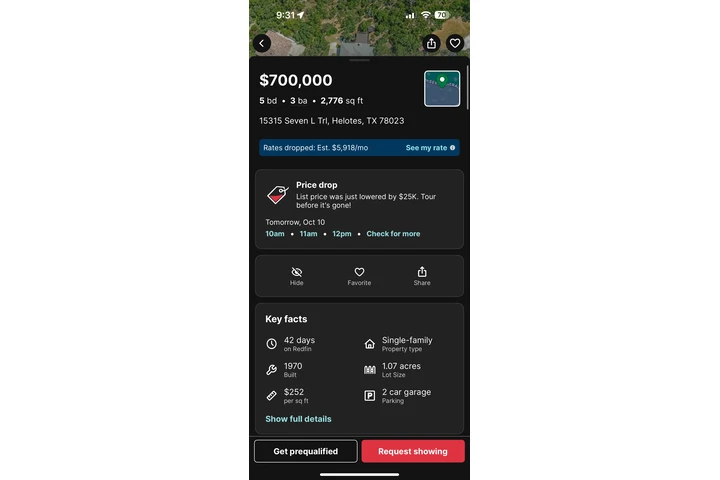The width and height of the screenshot is (720, 480).
Task: Tap the info icon next to See my rate
Action: (453, 148)
